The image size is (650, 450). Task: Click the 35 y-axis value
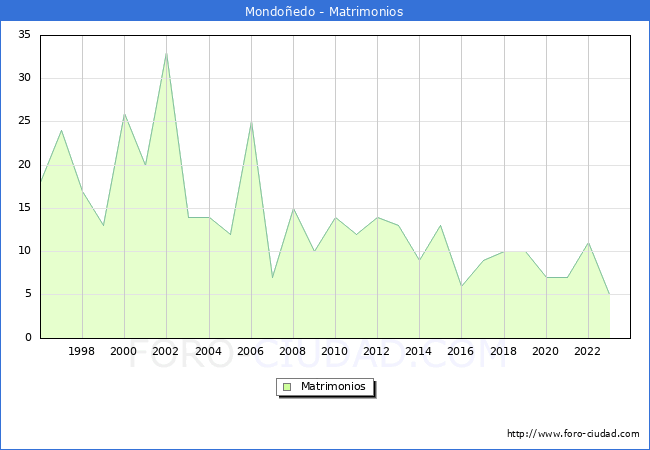(x=24, y=35)
